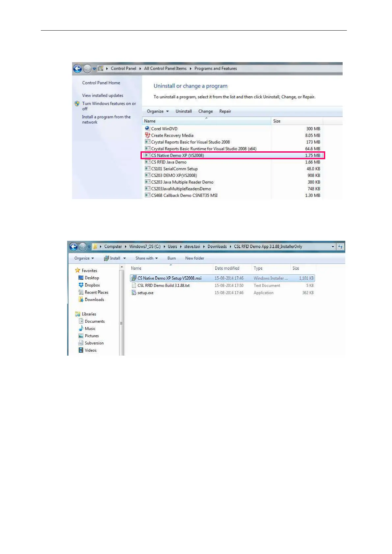Open the recent pages dropdown in the Control Panel window

pos(94,69)
